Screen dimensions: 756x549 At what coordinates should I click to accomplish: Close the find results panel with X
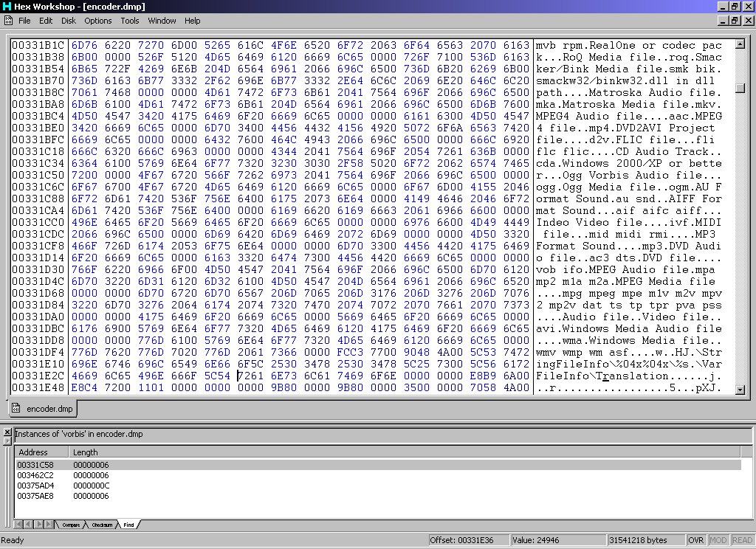7,432
